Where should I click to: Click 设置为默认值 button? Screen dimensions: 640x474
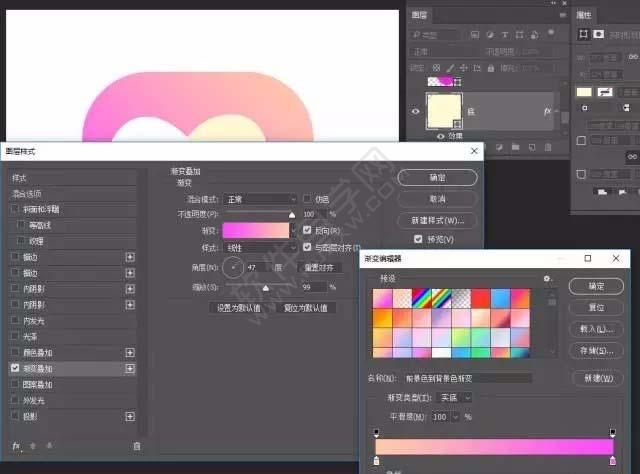239,308
